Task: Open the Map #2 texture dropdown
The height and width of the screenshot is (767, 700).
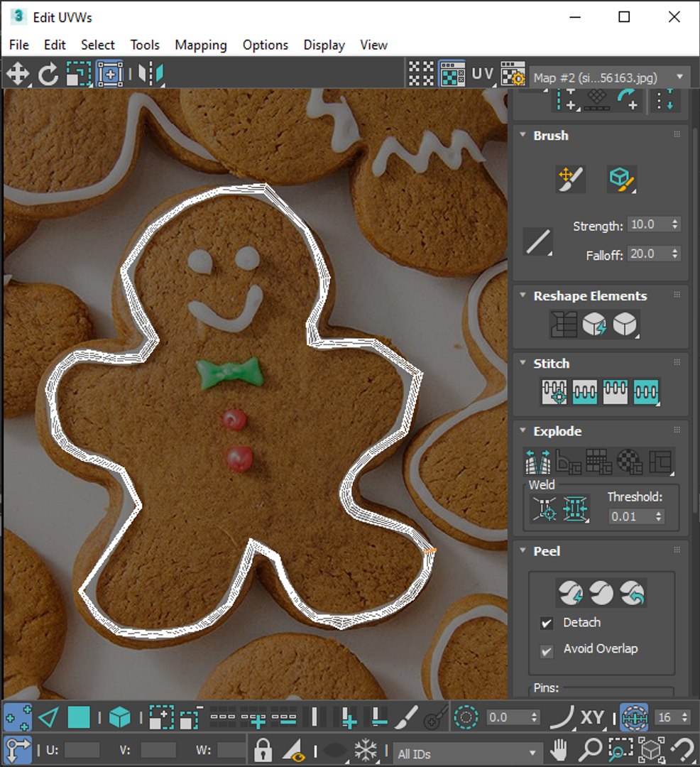Action: (x=609, y=78)
